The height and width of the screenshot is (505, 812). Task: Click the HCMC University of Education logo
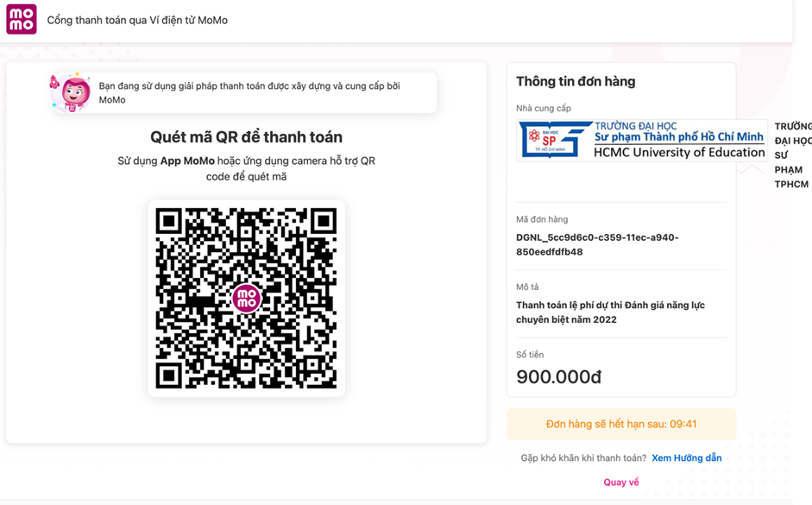[642, 140]
